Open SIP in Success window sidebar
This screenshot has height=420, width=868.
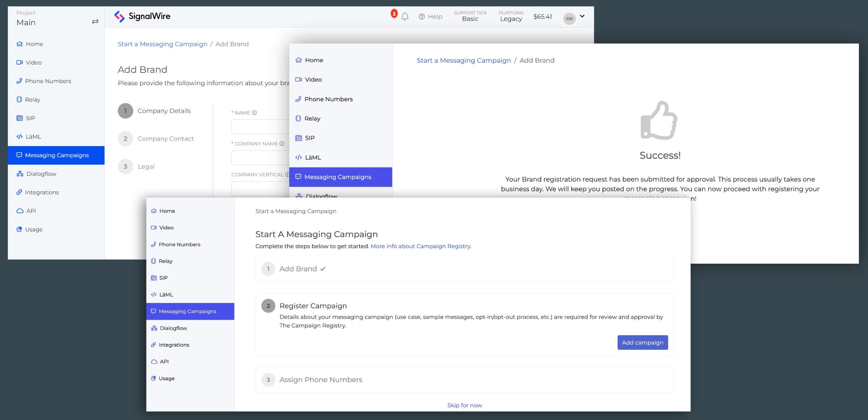(x=341, y=138)
